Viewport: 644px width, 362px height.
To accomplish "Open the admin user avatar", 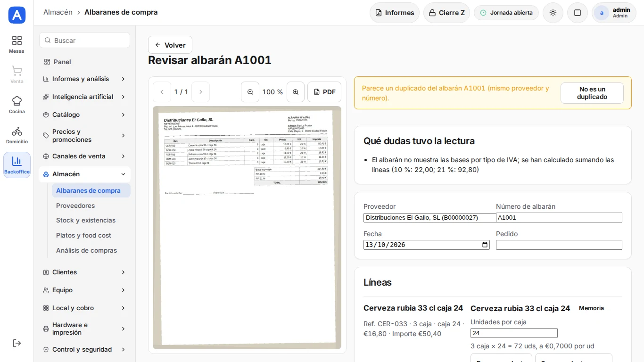I will [x=602, y=13].
